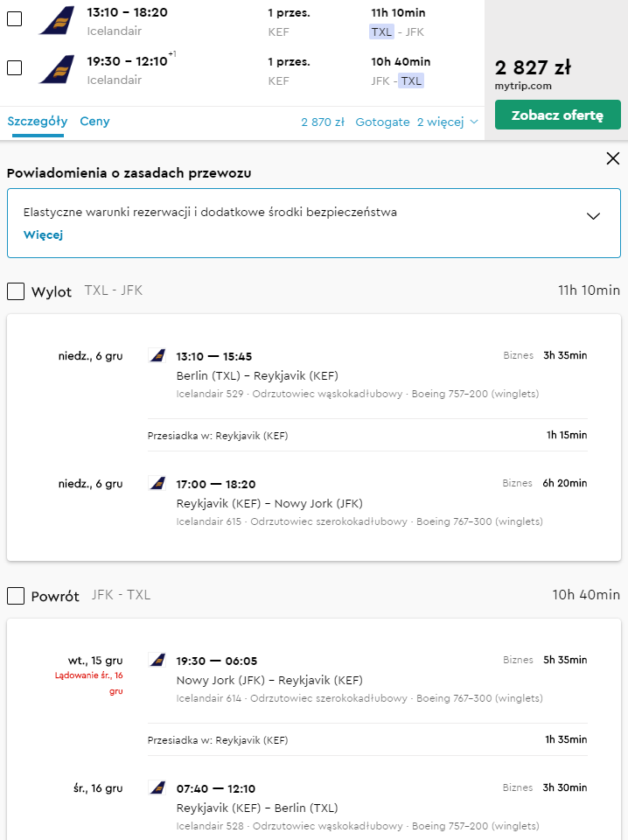628x840 pixels.
Task: Click airline icon beside Reykjavik–Nowy Jork segment
Action: pos(157,483)
